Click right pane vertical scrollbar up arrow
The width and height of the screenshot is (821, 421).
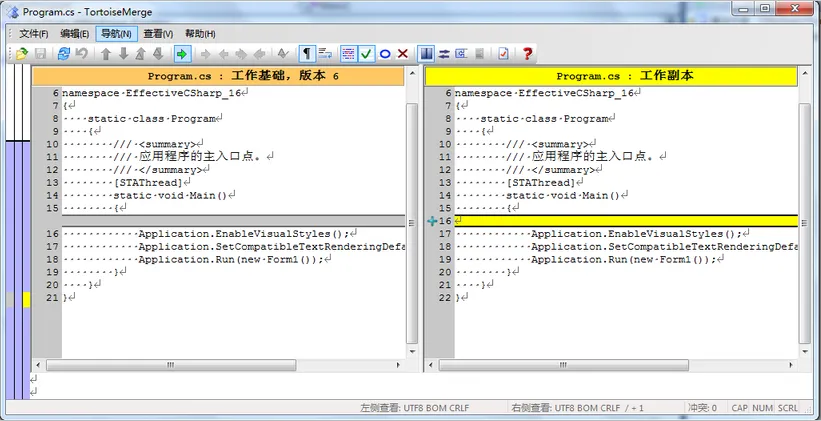(x=805, y=73)
